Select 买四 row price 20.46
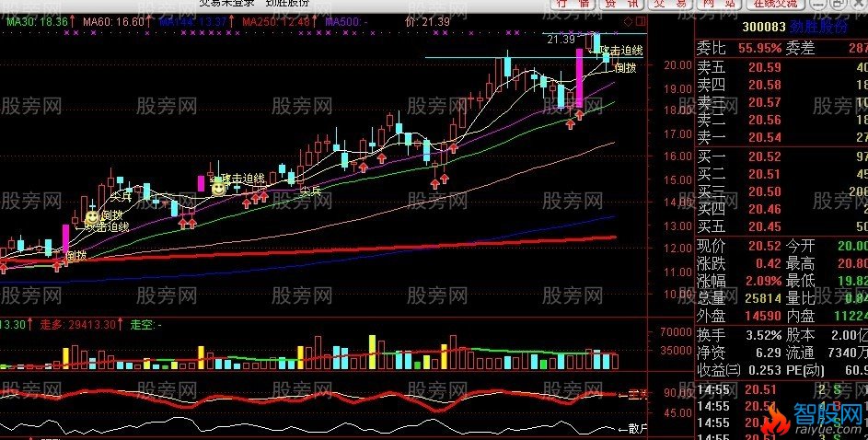The image size is (868, 440). 765,209
